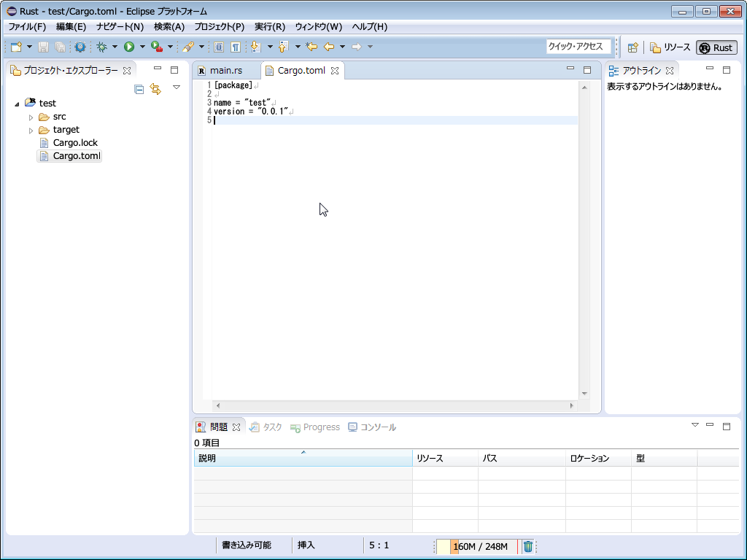Open the Problems view menu triangle
The height and width of the screenshot is (560, 747).
click(x=694, y=425)
